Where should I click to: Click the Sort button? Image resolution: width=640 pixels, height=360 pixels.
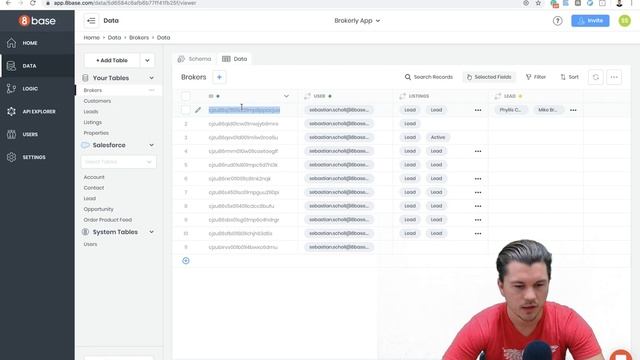(569, 77)
